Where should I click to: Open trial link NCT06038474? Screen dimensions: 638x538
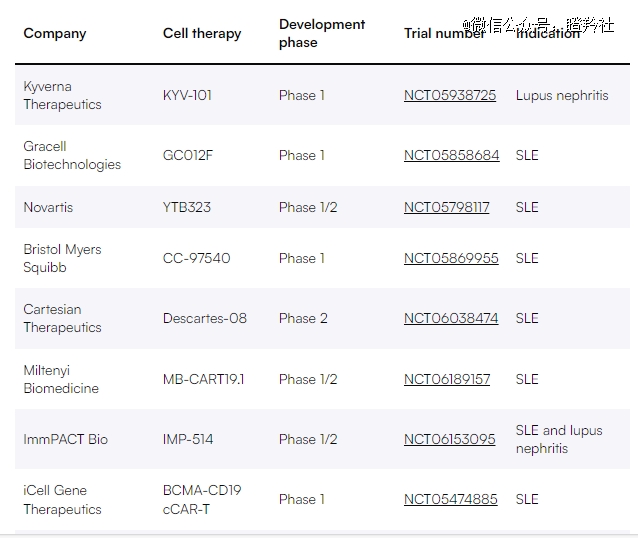point(451,318)
